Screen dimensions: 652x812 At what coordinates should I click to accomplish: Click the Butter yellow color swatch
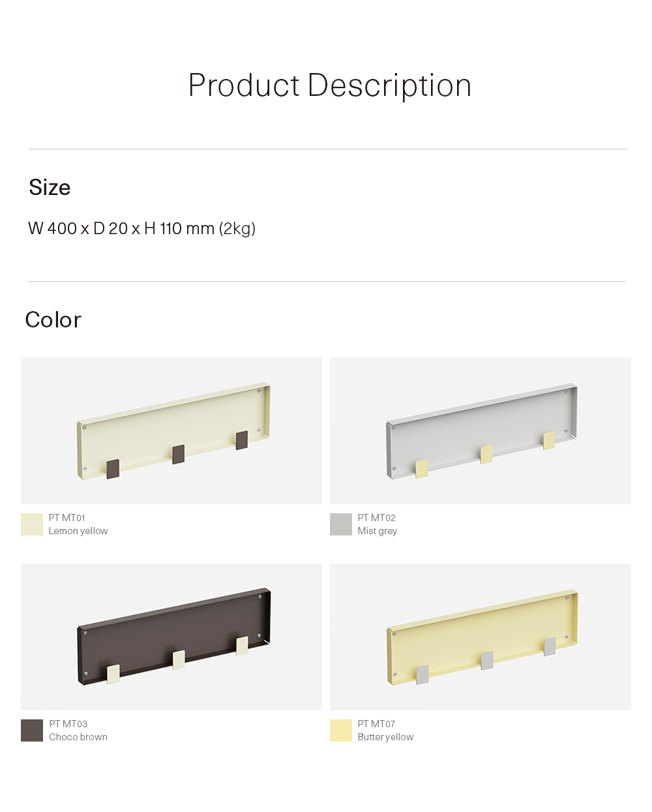pos(341,730)
